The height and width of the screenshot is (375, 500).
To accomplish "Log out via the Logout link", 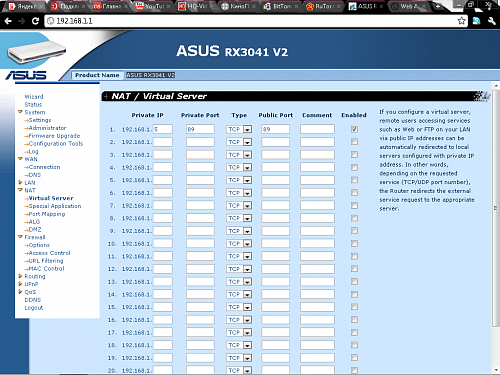I will [34, 308].
